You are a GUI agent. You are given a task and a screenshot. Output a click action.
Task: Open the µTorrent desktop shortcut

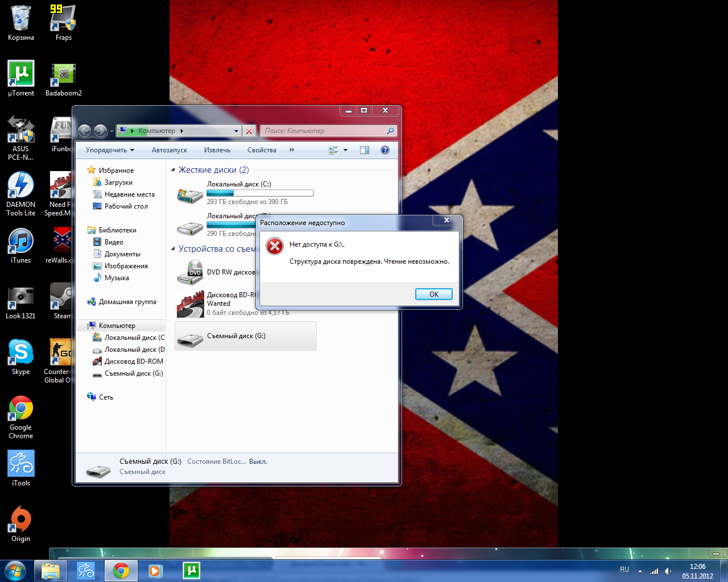coord(21,78)
